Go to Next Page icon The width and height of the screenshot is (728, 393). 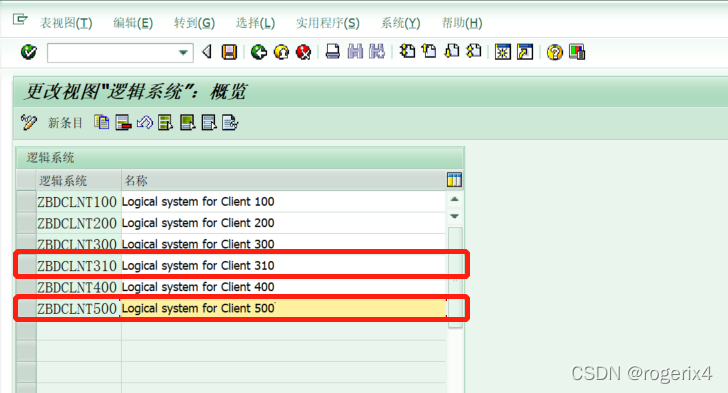(452, 52)
